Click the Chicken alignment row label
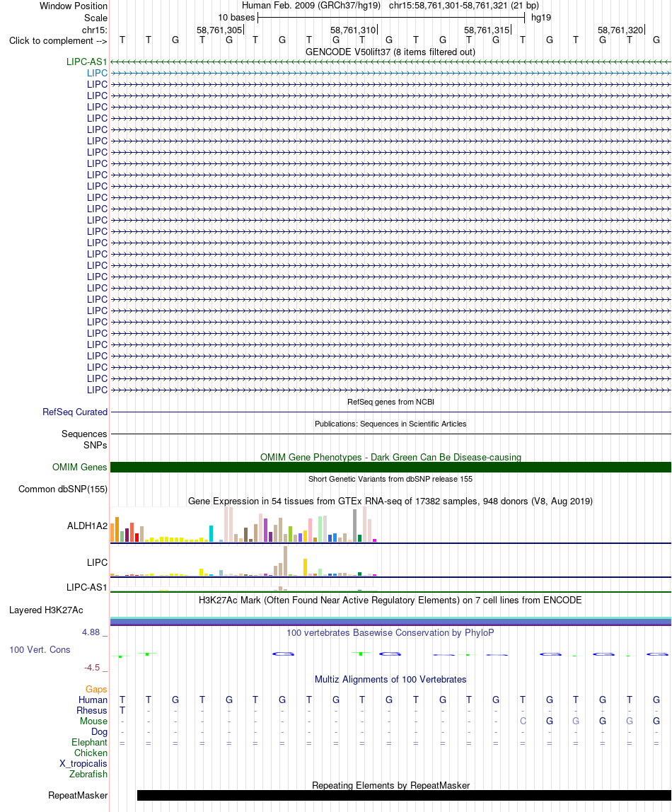Image resolution: width=672 pixels, height=812 pixels. pyautogui.click(x=91, y=753)
